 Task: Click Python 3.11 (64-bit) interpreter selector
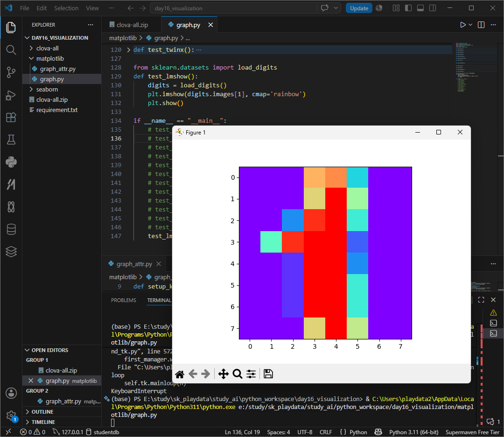[x=413, y=432]
